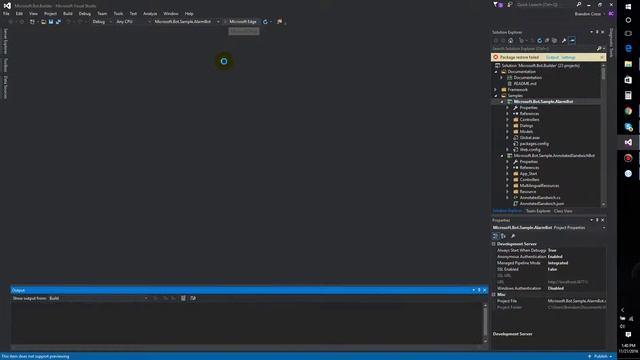Select the MultilingualResources folder

[x=539, y=186]
